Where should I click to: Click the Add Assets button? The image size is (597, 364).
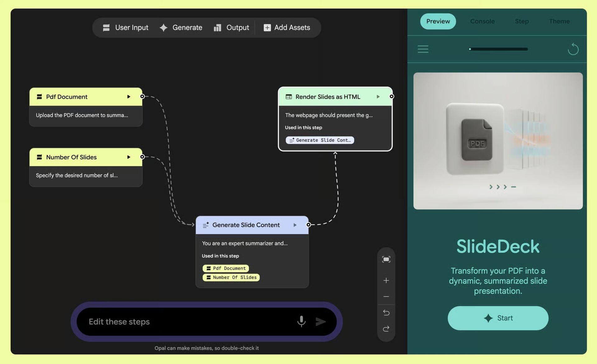[x=287, y=28]
